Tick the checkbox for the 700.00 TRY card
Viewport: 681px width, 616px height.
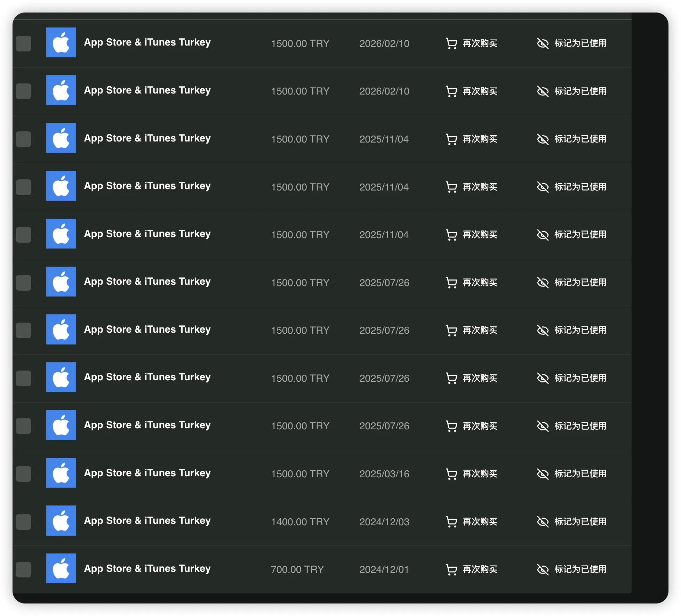point(24,569)
